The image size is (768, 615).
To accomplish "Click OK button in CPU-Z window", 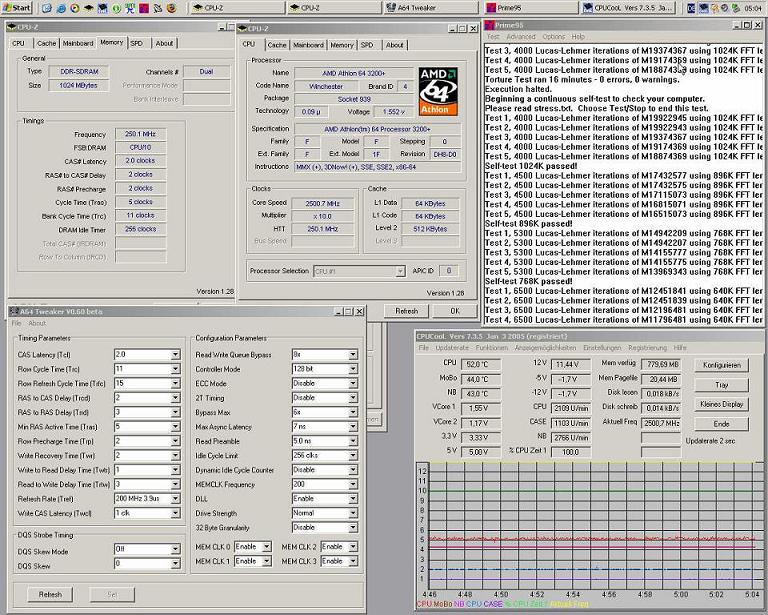I will pyautogui.click(x=455, y=311).
